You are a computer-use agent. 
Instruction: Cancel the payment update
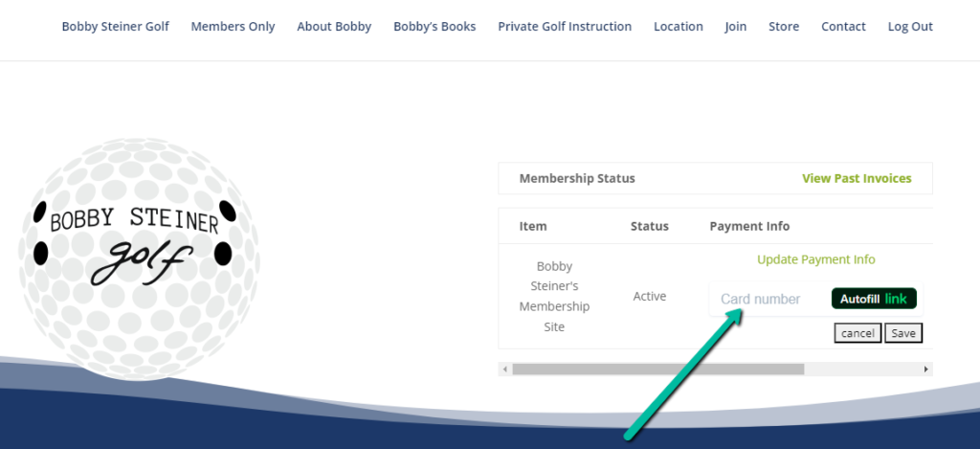[x=857, y=333]
